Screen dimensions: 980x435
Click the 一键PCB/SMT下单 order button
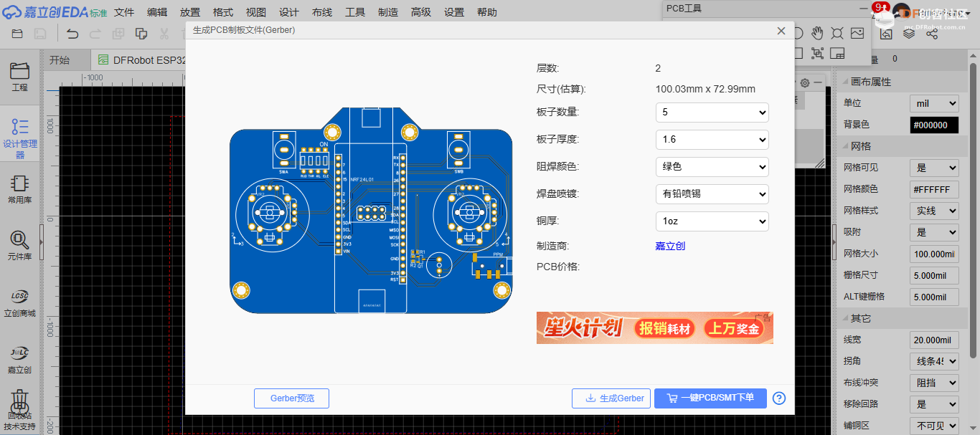(x=710, y=398)
